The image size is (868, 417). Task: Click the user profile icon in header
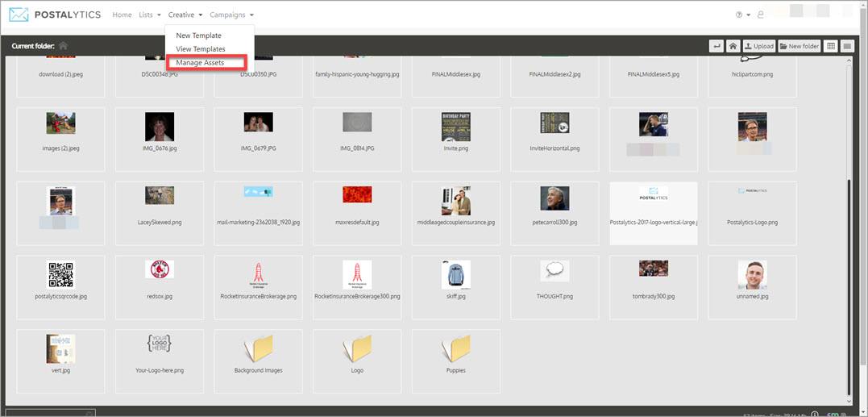[761, 15]
